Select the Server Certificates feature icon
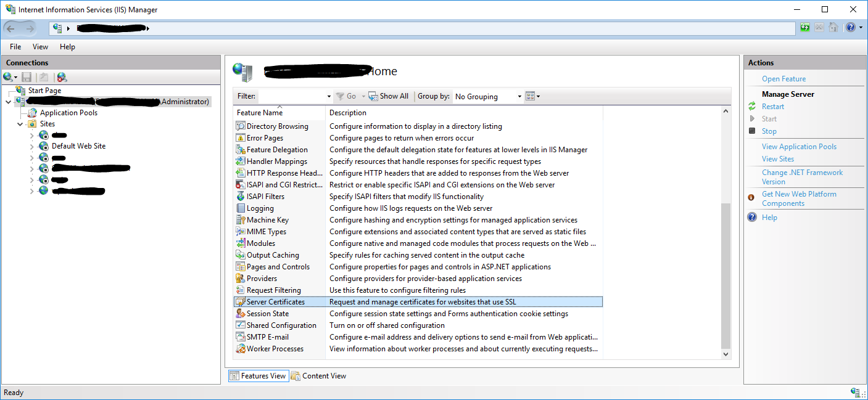The width and height of the screenshot is (868, 400). (240, 302)
